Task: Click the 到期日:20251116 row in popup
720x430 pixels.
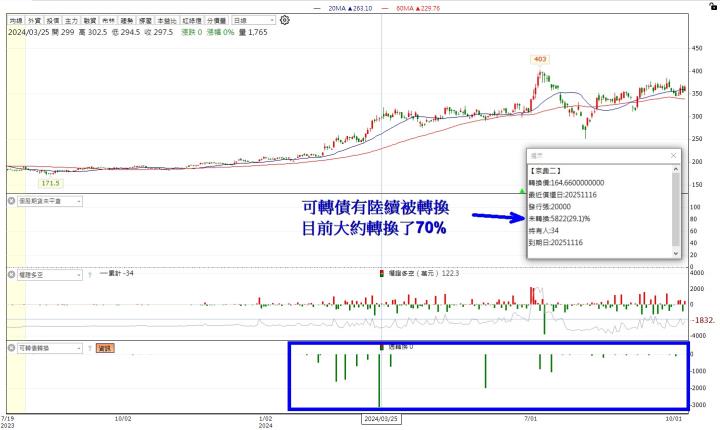Action: [556, 243]
